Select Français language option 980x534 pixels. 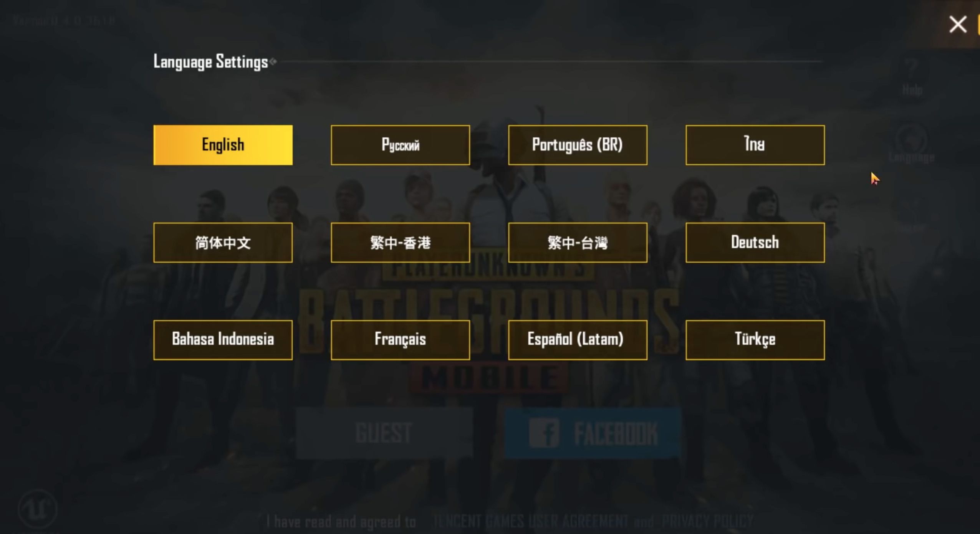click(x=400, y=339)
